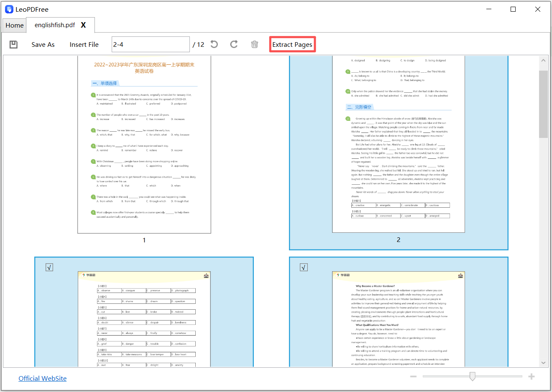Viewport: 552px width, 392px height.
Task: Click the zoom in plus icon
Action: tap(532, 376)
